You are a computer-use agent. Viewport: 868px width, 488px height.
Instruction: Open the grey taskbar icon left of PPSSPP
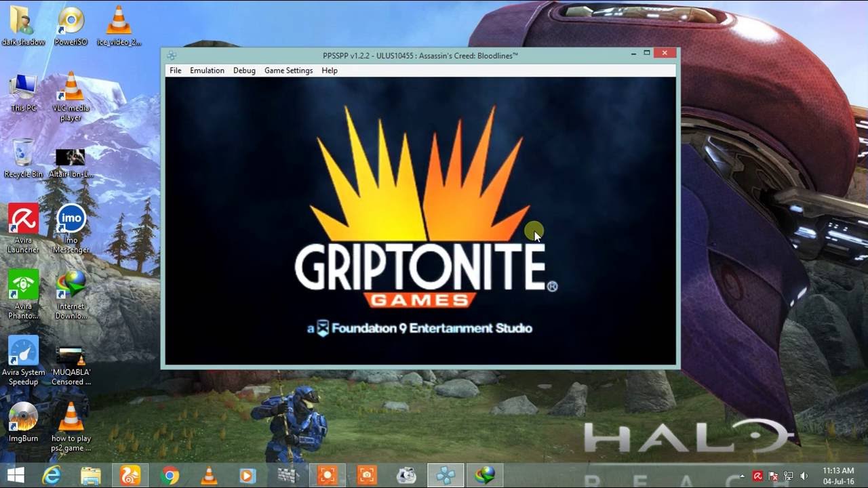pos(406,476)
